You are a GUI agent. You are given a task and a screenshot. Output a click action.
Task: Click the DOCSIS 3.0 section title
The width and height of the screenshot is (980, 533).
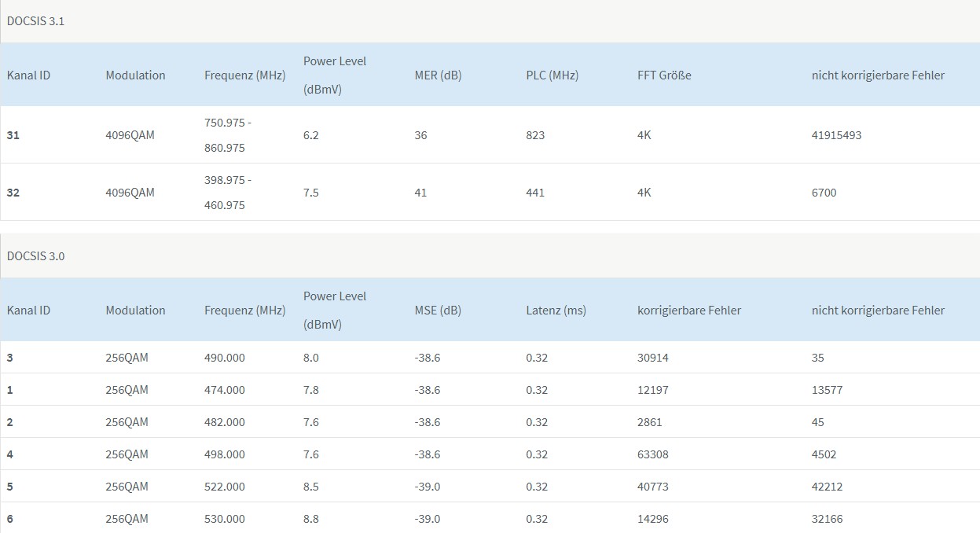pyautogui.click(x=35, y=256)
